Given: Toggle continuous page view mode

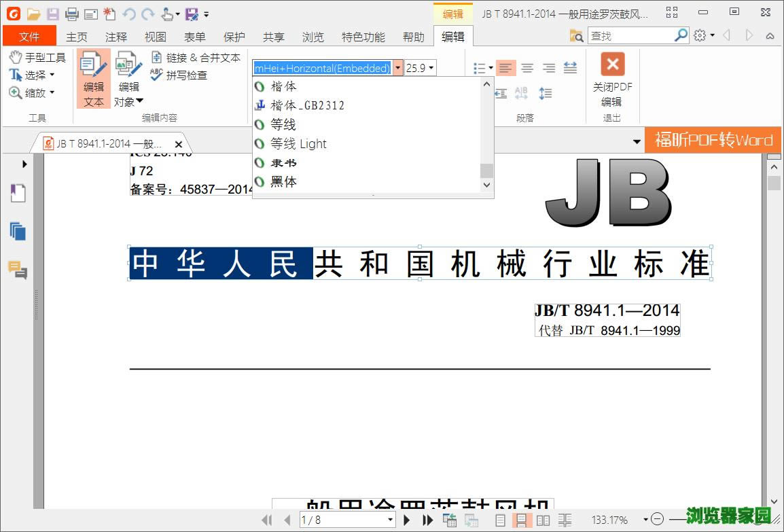Looking at the screenshot, I should coord(521,520).
